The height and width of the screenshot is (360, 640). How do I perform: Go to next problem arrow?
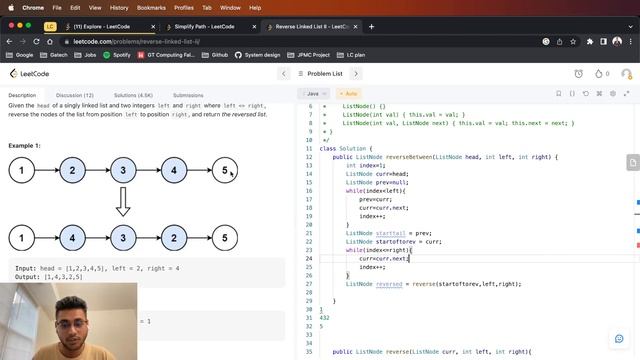356,73
